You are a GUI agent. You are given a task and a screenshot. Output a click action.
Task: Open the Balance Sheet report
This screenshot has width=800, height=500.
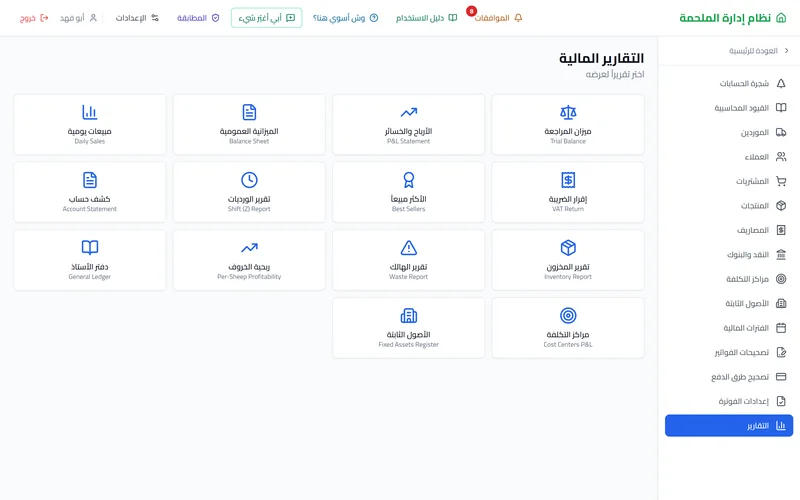click(x=249, y=124)
